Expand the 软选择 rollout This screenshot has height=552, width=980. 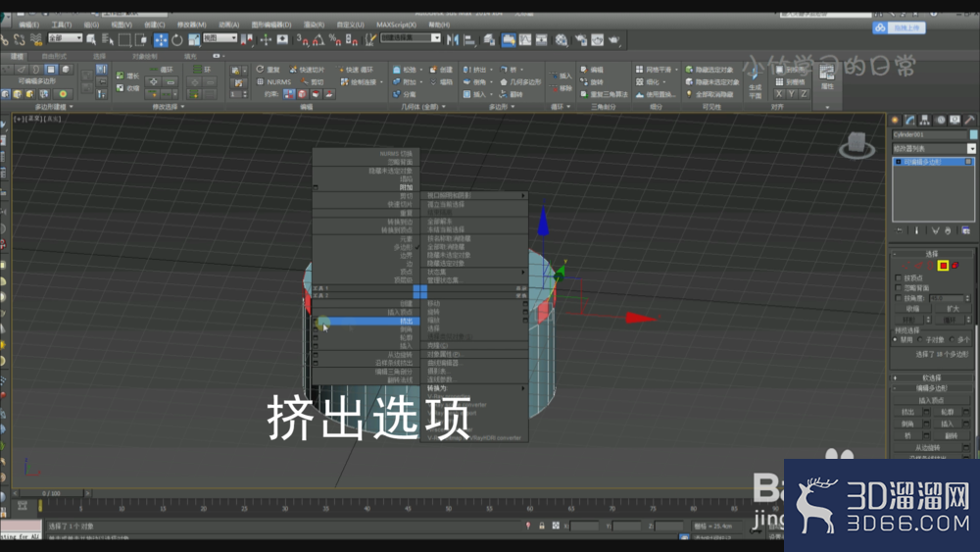(x=931, y=377)
